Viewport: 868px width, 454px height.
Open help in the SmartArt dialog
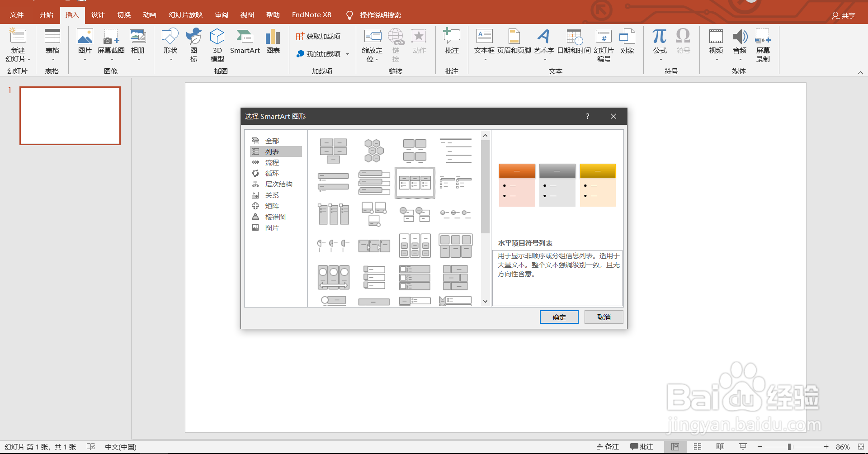tap(587, 116)
